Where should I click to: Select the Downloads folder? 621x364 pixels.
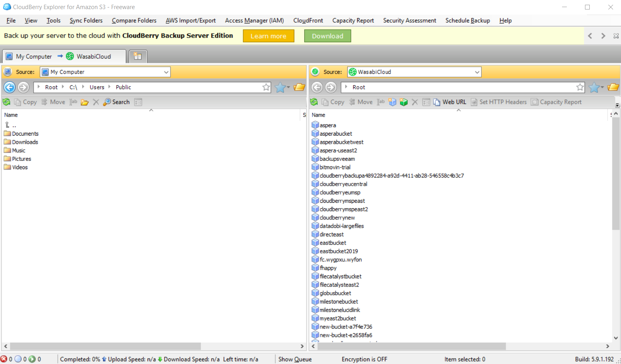tap(21, 142)
